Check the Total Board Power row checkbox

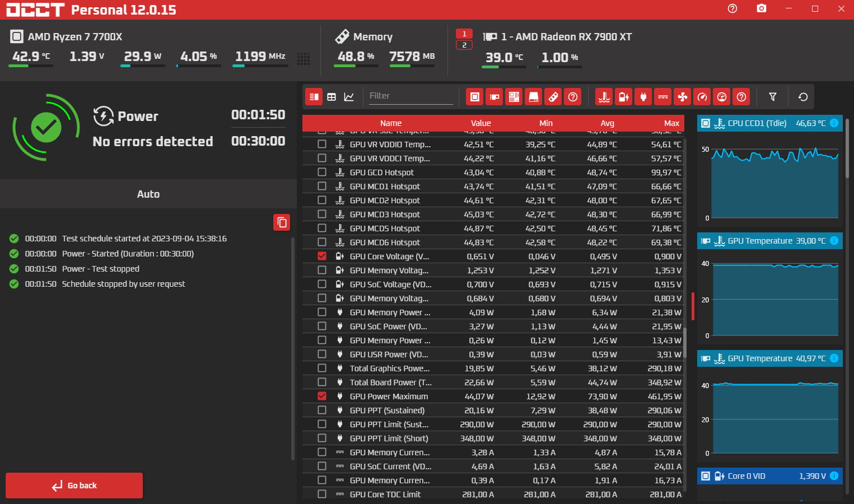point(322,382)
